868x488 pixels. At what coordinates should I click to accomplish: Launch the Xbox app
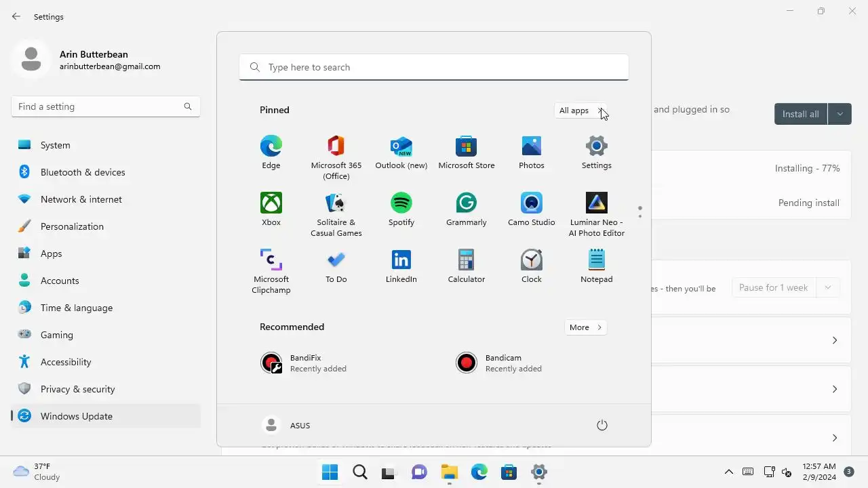[x=271, y=209]
